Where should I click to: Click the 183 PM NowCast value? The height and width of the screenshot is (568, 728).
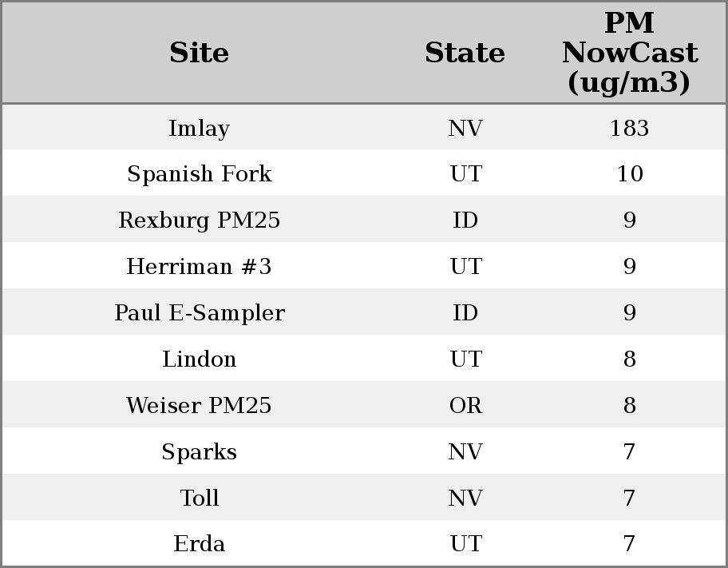(x=629, y=129)
